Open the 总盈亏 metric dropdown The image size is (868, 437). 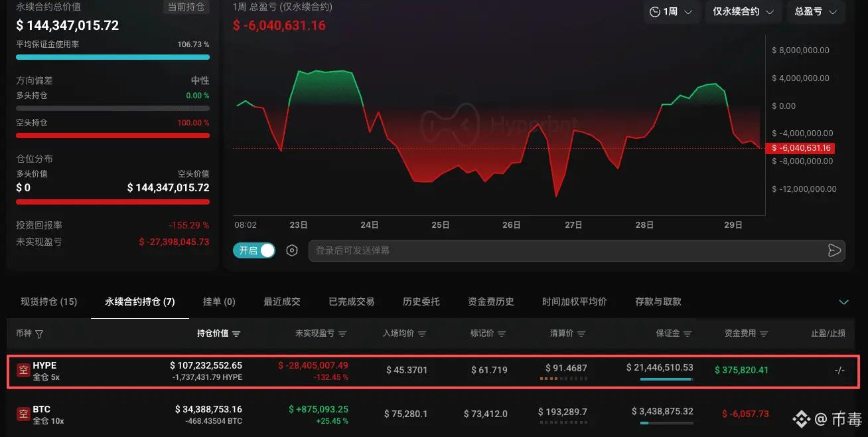click(816, 12)
